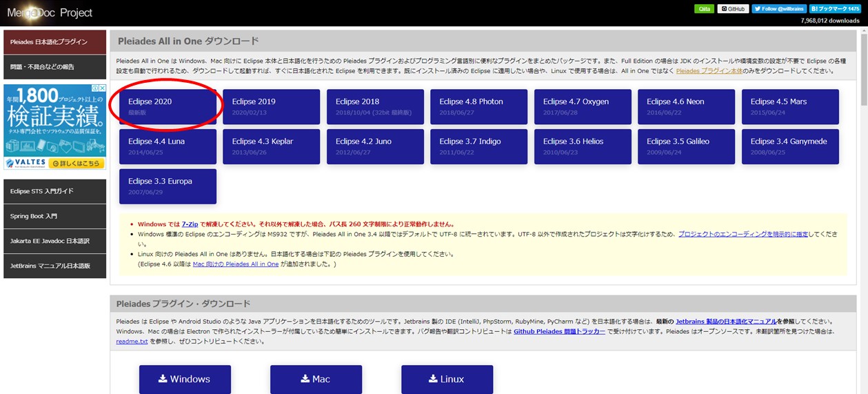Open the 7-Zip link
This screenshot has height=394, width=868.
(190, 224)
